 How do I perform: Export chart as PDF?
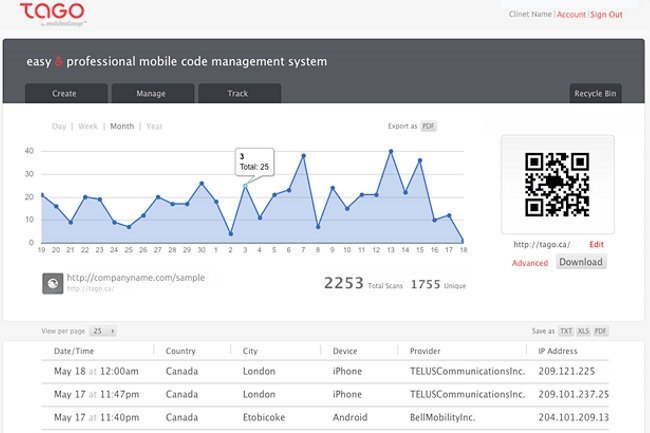point(428,126)
